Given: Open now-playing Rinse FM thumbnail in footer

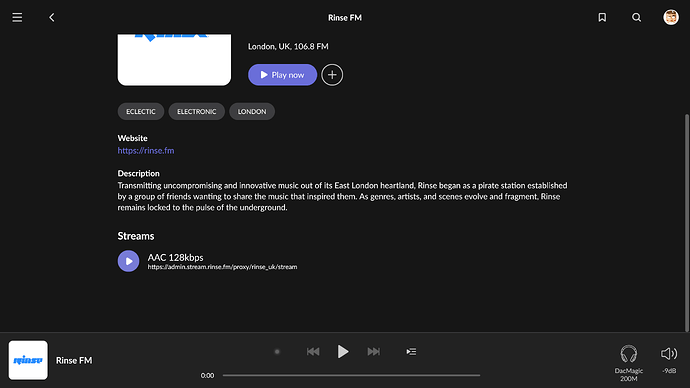Looking at the screenshot, I should pos(28,360).
